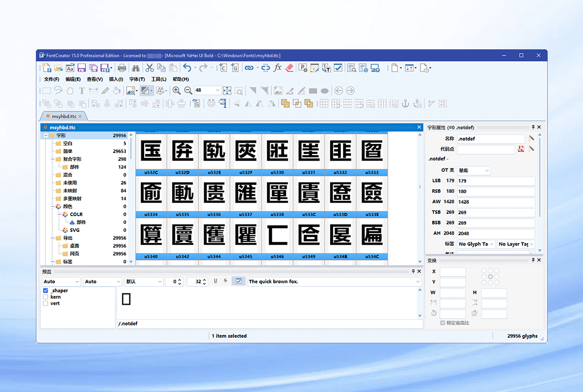Click the underline U preview icon

(x=215, y=281)
